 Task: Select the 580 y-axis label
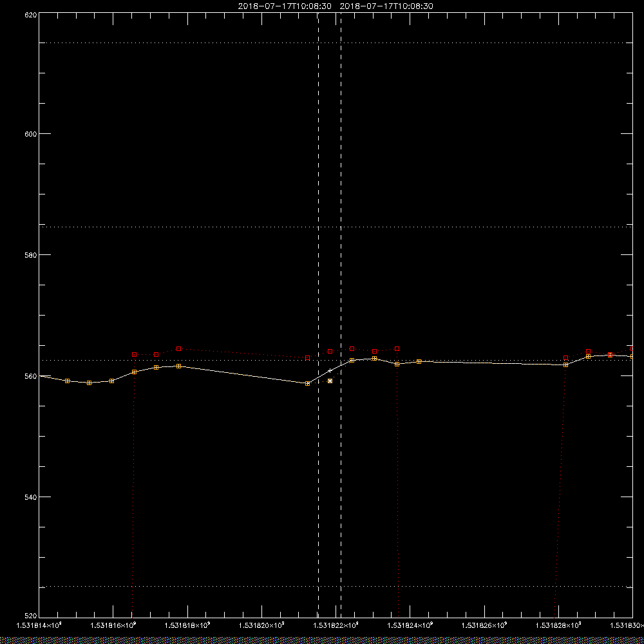[31, 254]
